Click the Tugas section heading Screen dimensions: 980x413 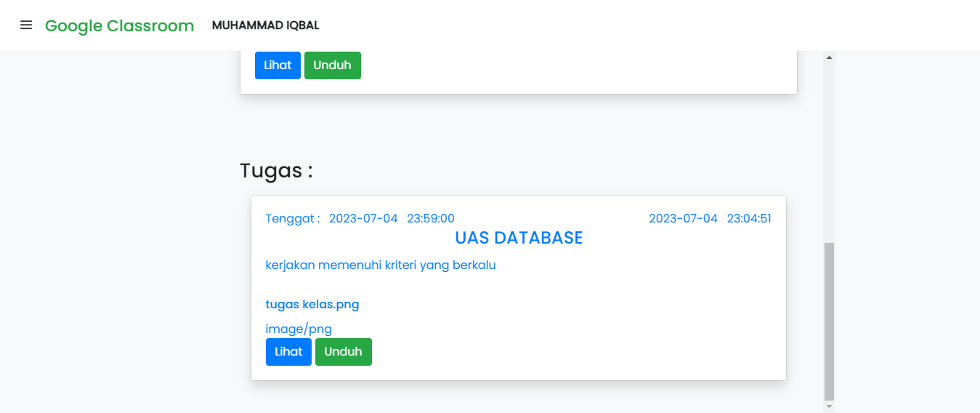[276, 171]
